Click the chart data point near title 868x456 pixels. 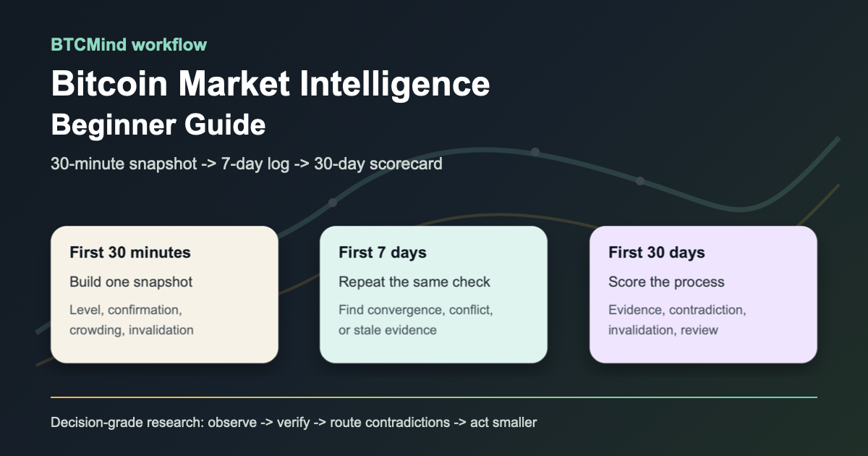535,152
